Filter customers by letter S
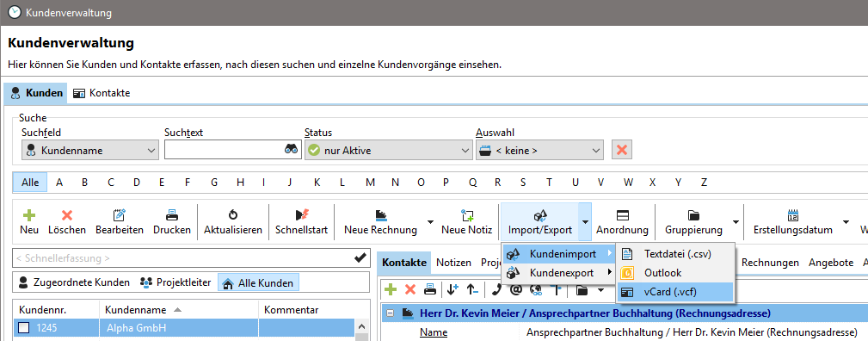This screenshot has height=341, width=868. (522, 182)
